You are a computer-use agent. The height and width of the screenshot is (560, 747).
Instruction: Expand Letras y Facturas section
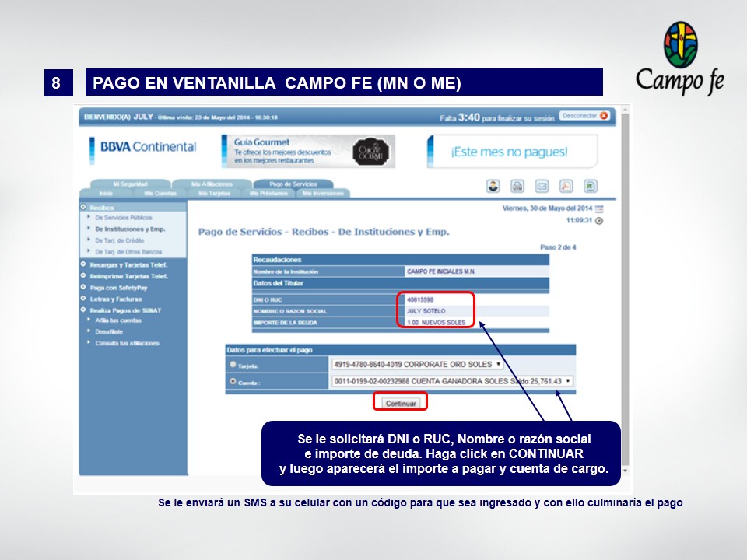83,299
